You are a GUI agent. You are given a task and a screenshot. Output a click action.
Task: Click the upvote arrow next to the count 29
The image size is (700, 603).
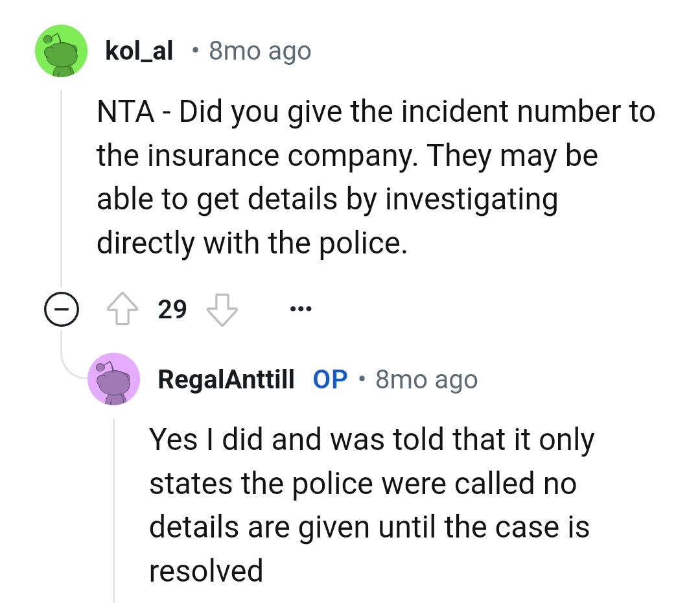tap(122, 309)
